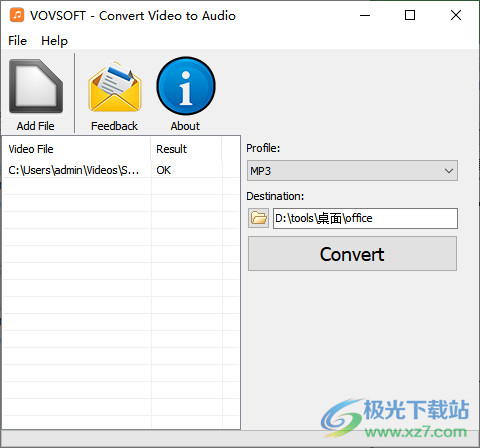Open the About info icon
Screen dimensions: 480x448
pos(186,86)
